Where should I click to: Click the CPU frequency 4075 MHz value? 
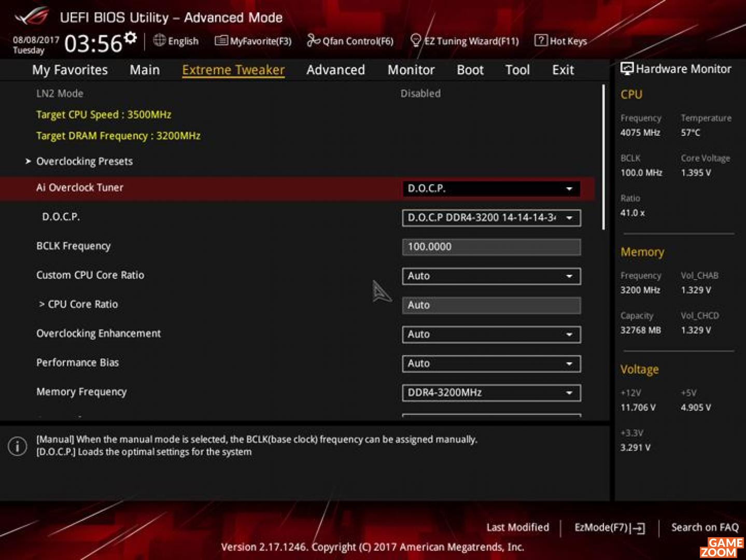pyautogui.click(x=640, y=133)
